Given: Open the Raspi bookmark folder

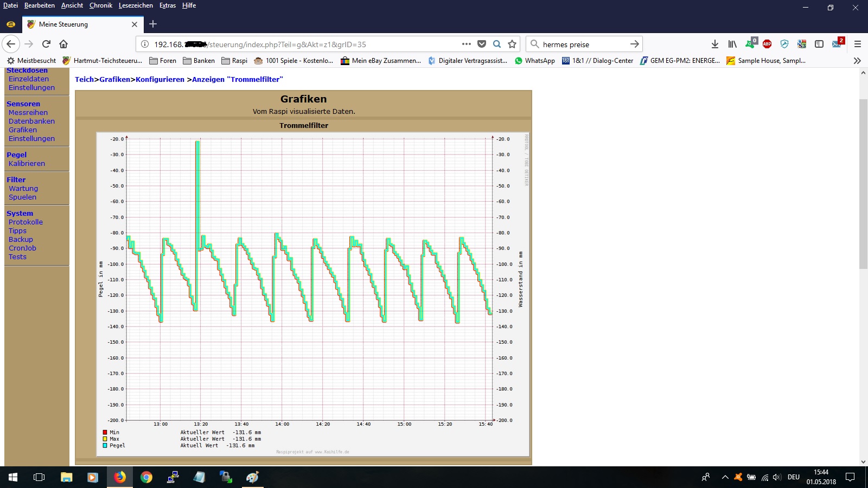Looking at the screenshot, I should (234, 61).
